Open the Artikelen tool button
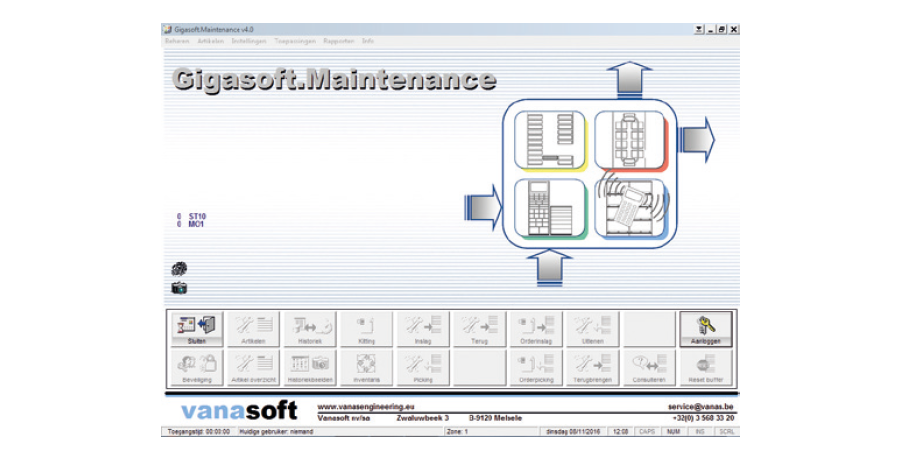The image size is (900, 460). click(x=253, y=330)
